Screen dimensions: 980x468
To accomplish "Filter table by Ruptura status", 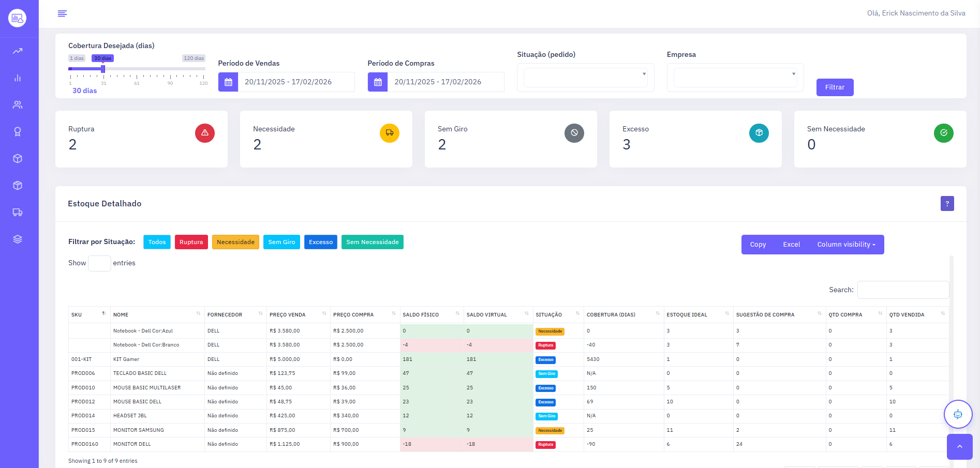I will click(191, 242).
